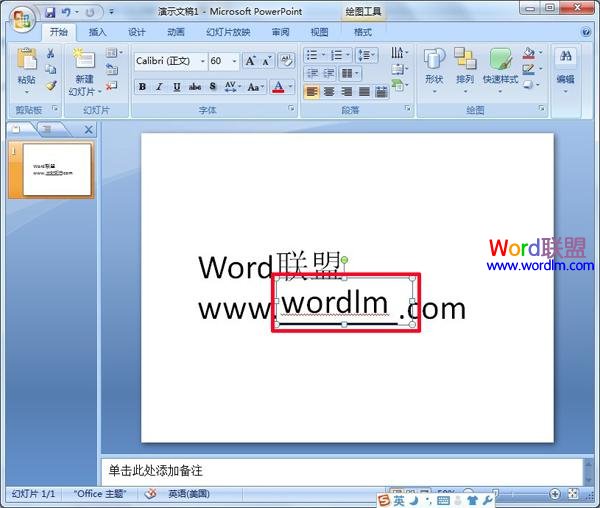Open line spacing dropdown
Viewport: 600px width, 508px height.
(x=367, y=55)
